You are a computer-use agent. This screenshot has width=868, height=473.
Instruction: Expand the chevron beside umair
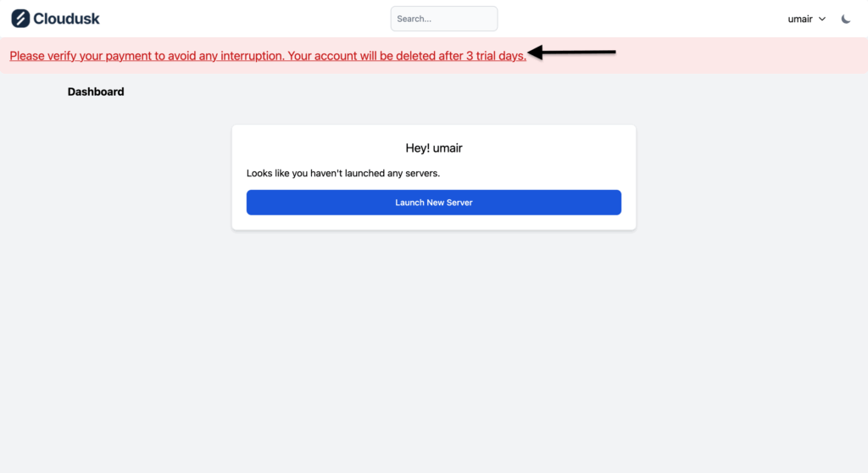(822, 19)
